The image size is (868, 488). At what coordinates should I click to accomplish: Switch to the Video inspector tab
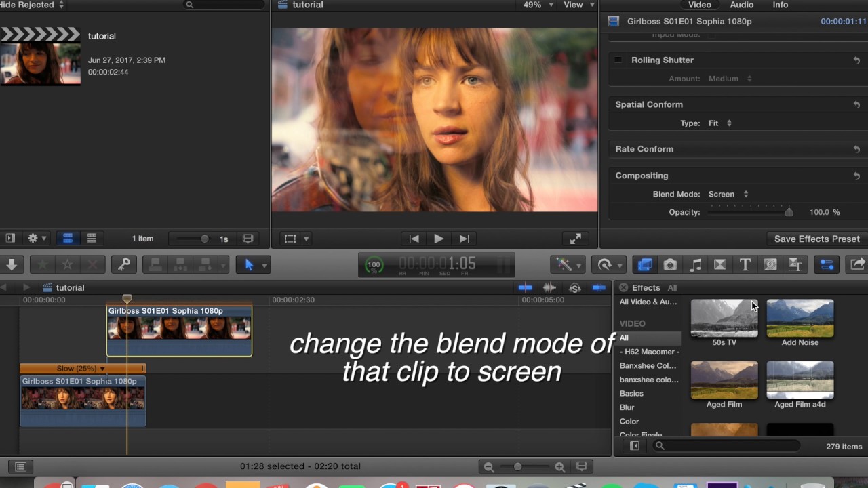pyautogui.click(x=699, y=5)
